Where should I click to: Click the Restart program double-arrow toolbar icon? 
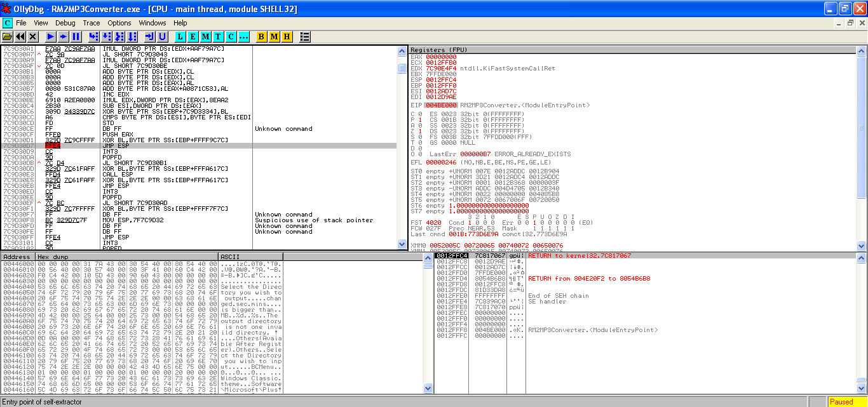20,37
